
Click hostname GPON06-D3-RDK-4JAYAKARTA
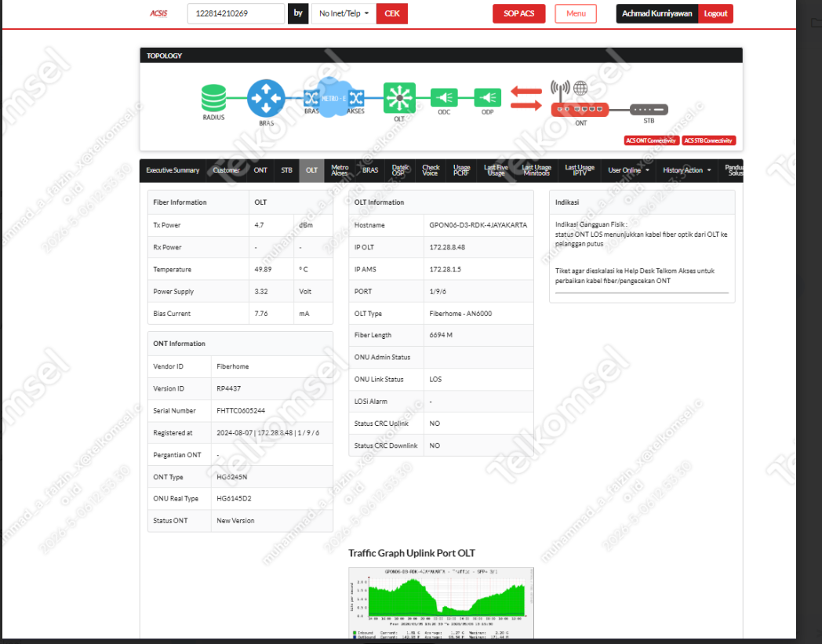pos(478,225)
